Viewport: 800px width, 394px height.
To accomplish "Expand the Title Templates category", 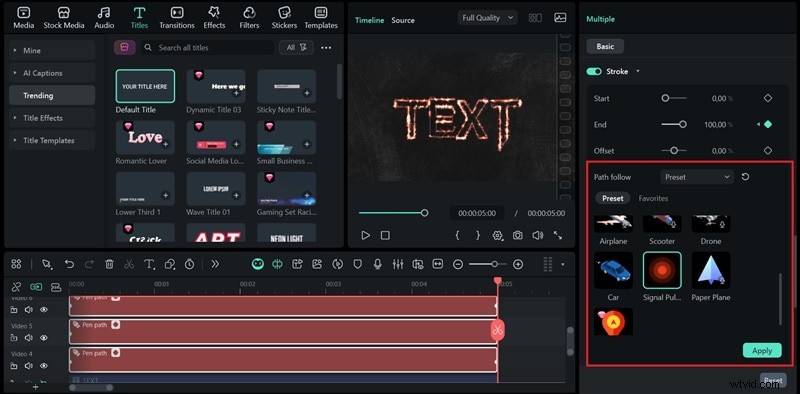I will [x=52, y=140].
